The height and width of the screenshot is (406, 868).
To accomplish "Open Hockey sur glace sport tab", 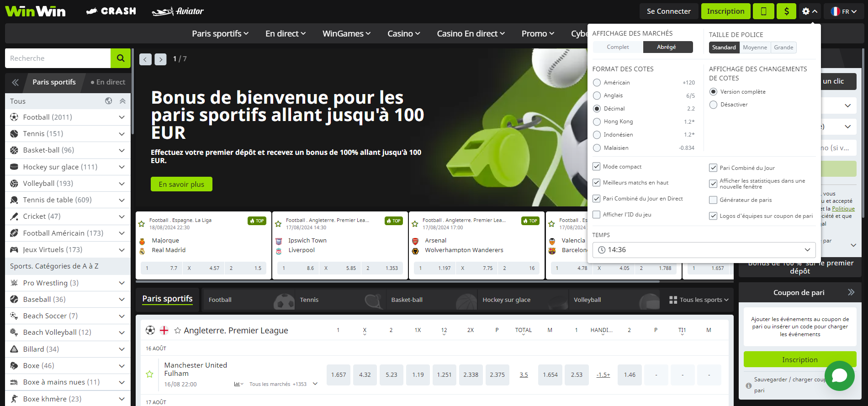I will pos(523,300).
